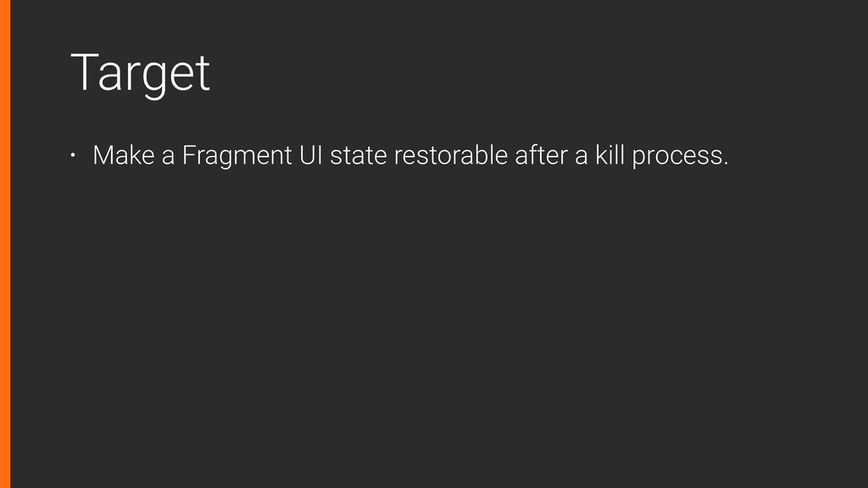Viewport: 868px width, 488px height.
Task: Click the capital "T" in the Target title
Action: coord(83,72)
